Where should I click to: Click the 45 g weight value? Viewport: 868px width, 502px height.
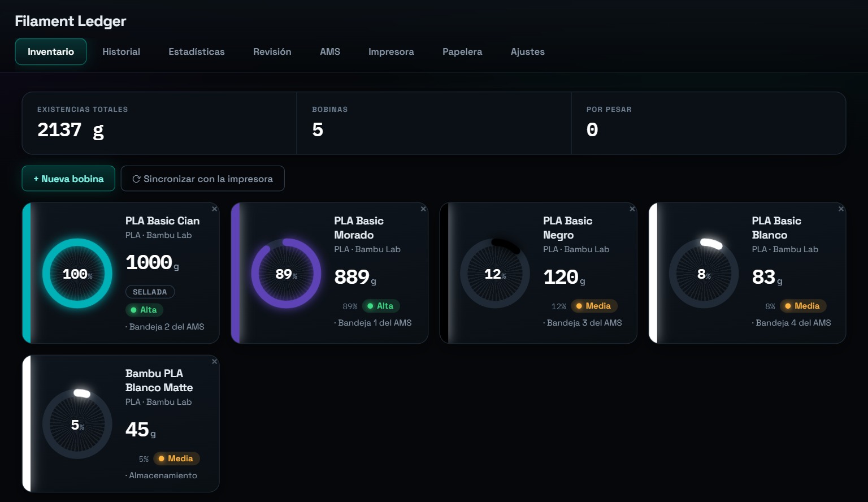click(140, 430)
